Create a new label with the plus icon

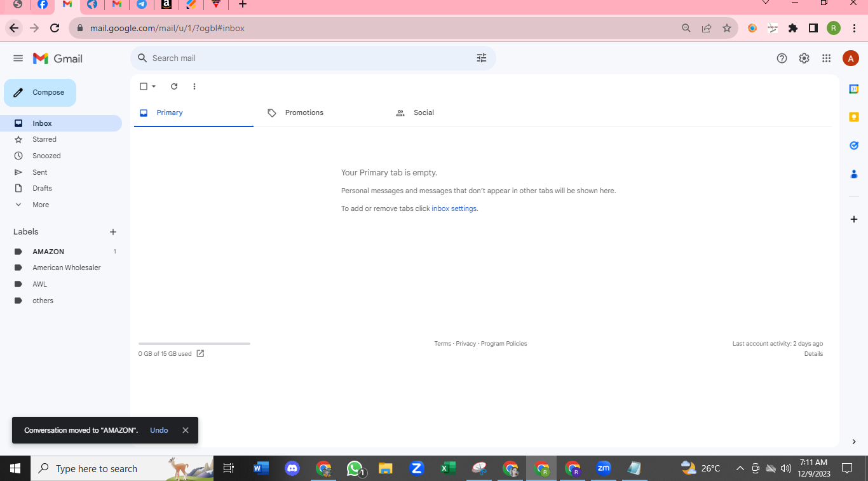coord(113,232)
